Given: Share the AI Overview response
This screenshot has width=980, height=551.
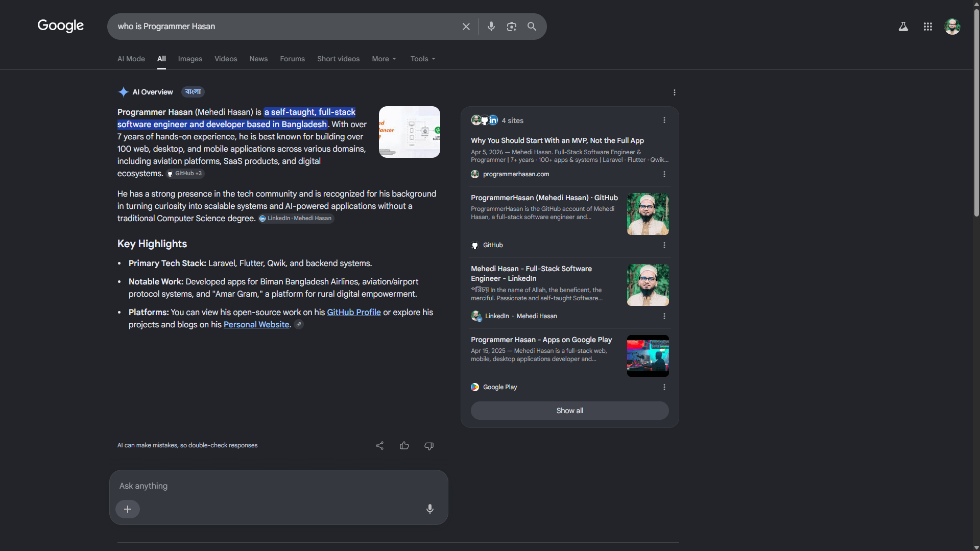Looking at the screenshot, I should (379, 445).
